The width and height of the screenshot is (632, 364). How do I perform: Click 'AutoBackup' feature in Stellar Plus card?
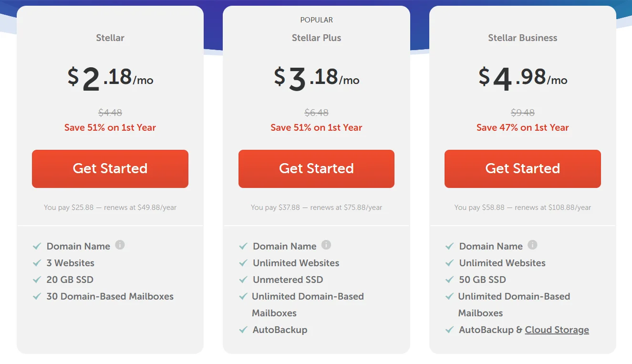(280, 330)
